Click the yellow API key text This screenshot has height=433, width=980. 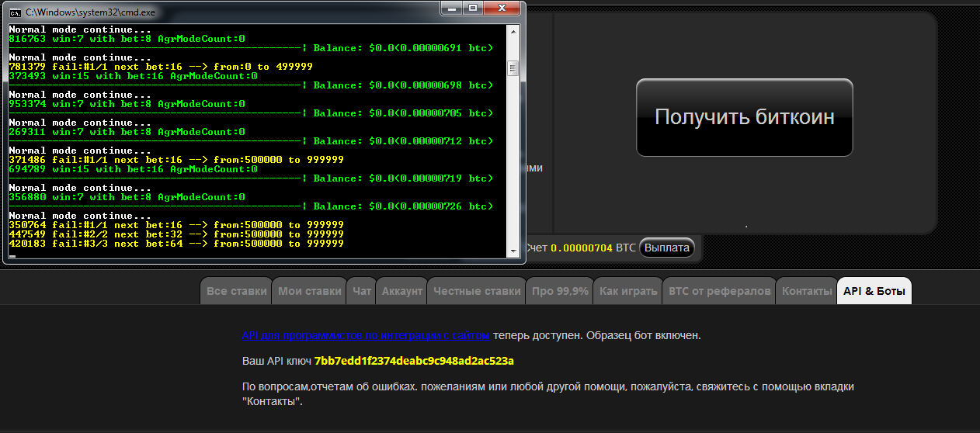click(414, 361)
